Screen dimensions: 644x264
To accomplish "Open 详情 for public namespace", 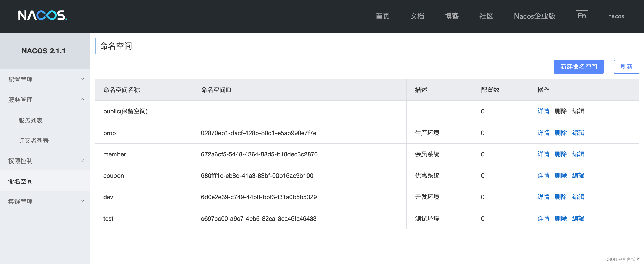I will [543, 111].
